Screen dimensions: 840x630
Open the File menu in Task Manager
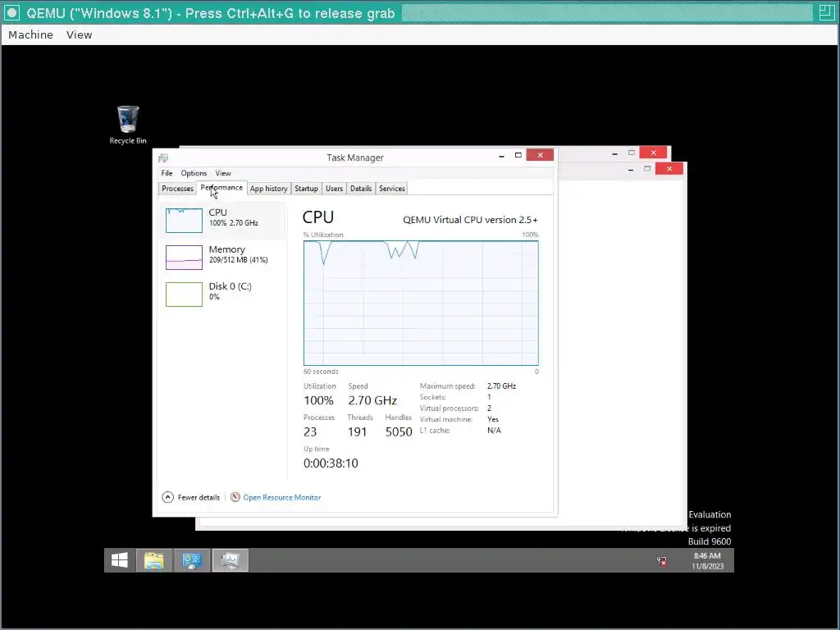tap(167, 173)
